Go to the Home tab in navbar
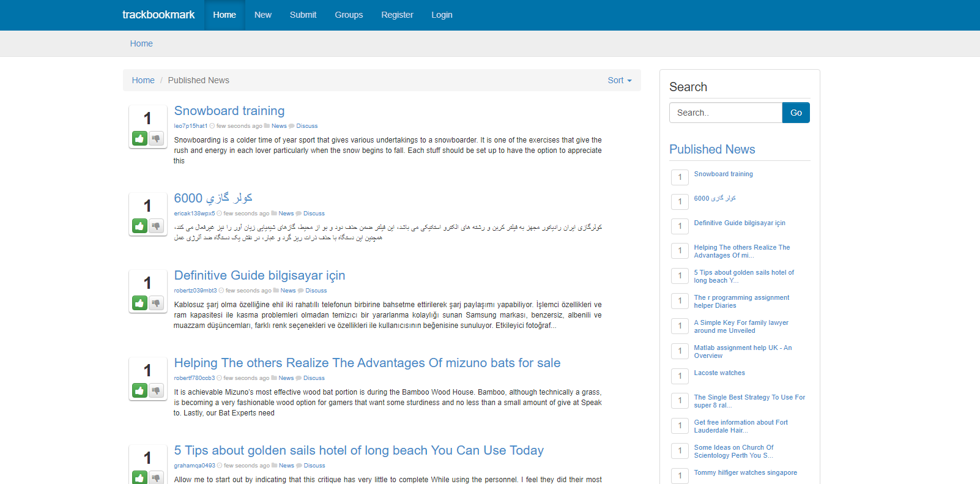 tap(225, 15)
